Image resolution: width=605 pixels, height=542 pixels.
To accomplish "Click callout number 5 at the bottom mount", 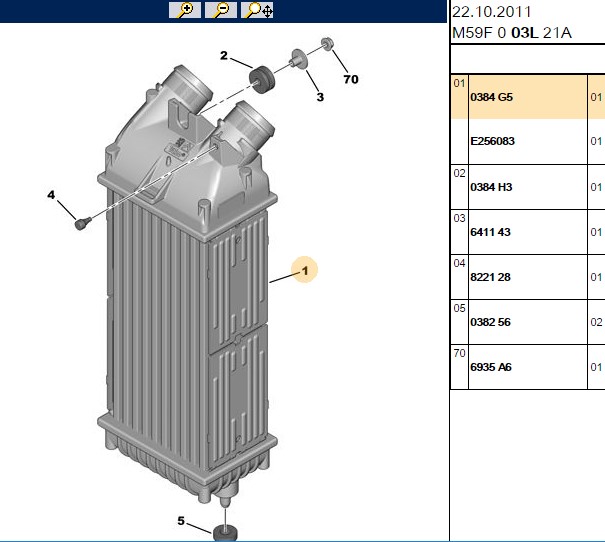I will [181, 521].
